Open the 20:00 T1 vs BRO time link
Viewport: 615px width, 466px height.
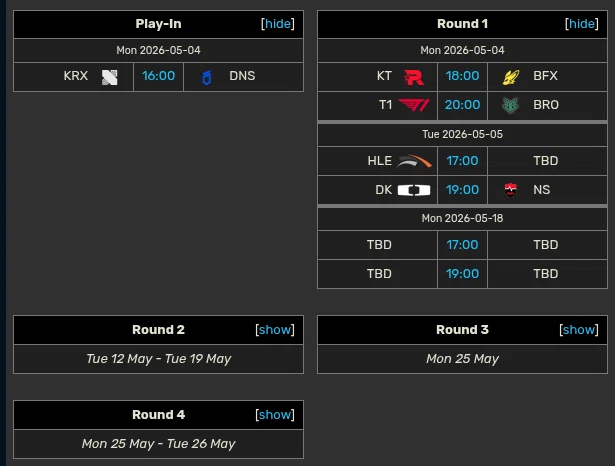point(462,105)
